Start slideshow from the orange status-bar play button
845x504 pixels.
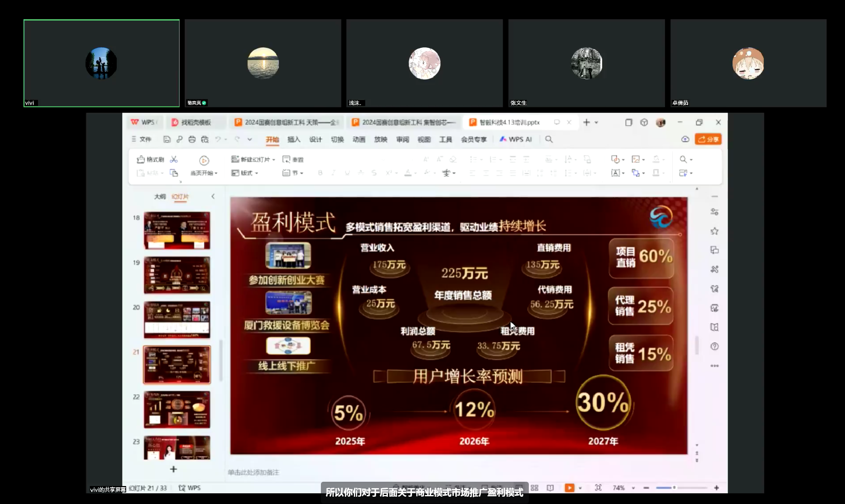pos(569,488)
